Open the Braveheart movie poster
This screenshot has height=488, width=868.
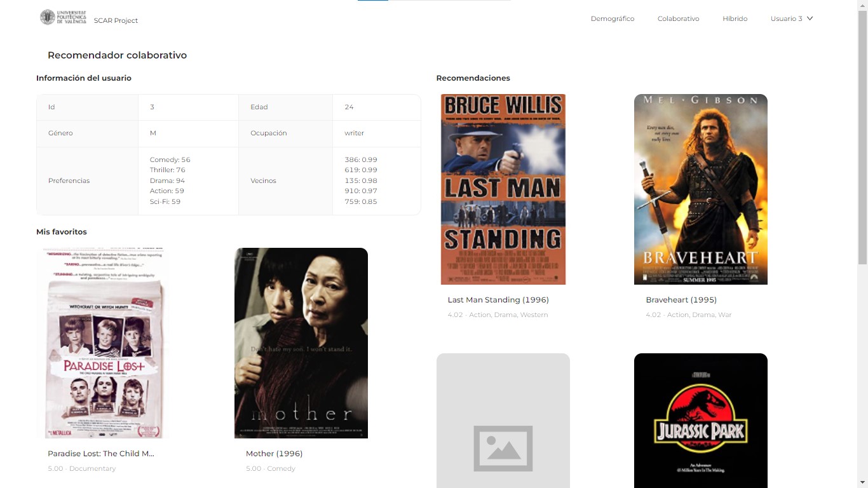701,189
